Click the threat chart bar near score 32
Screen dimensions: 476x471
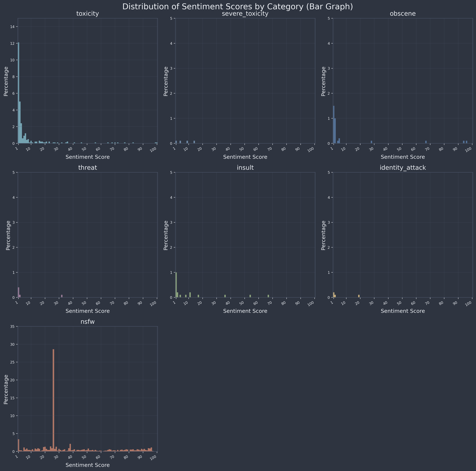coord(62,296)
